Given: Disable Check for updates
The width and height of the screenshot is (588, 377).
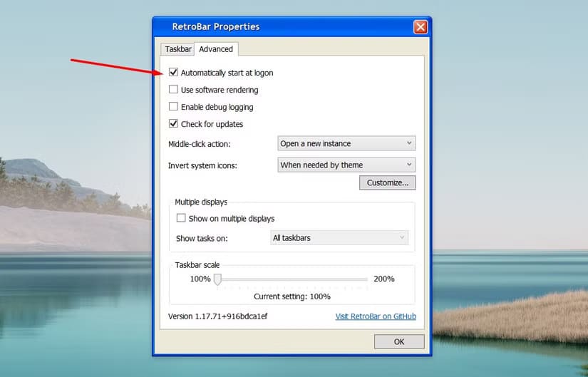Looking at the screenshot, I should point(173,123).
